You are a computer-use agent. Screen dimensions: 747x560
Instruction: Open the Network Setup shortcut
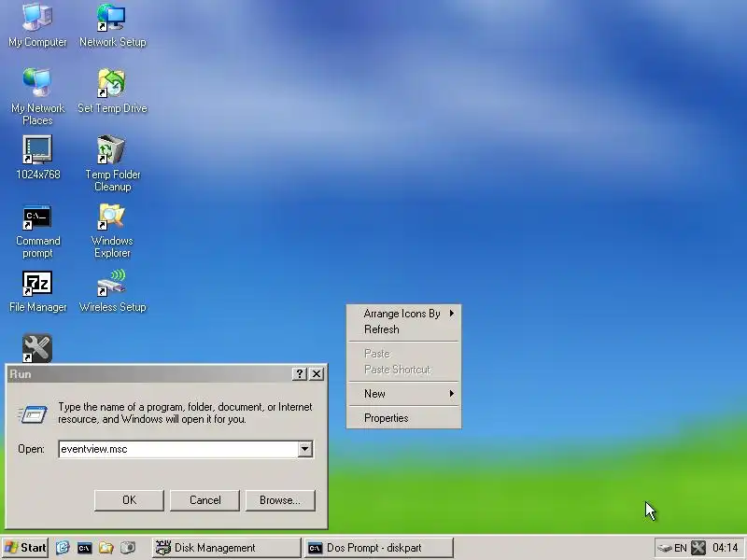coord(112,25)
